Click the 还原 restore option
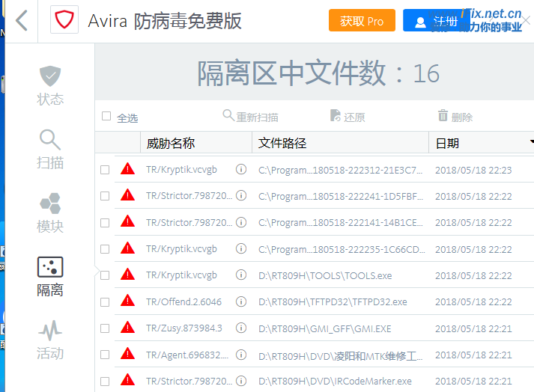Viewport: 534px width, 392px height. coord(348,117)
